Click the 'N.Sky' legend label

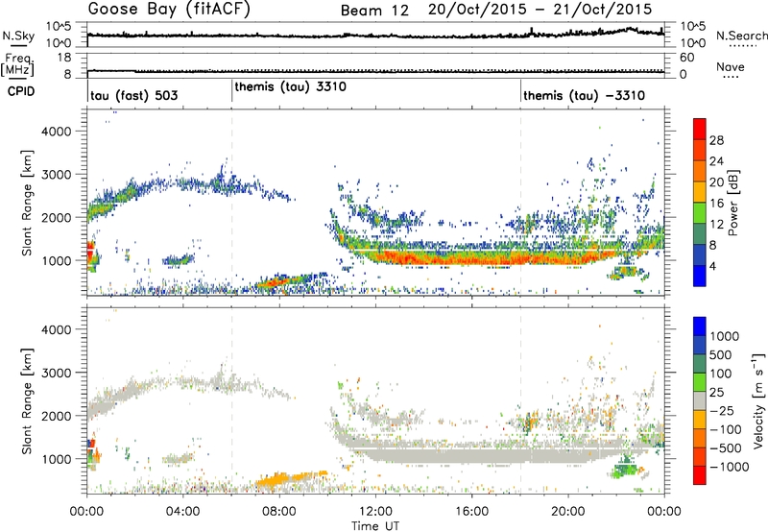click(18, 36)
